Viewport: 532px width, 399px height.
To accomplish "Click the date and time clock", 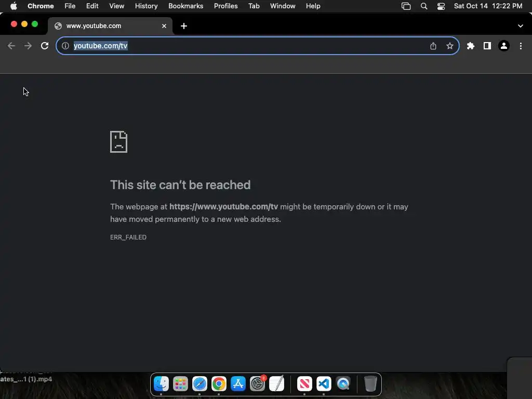I will (488, 6).
